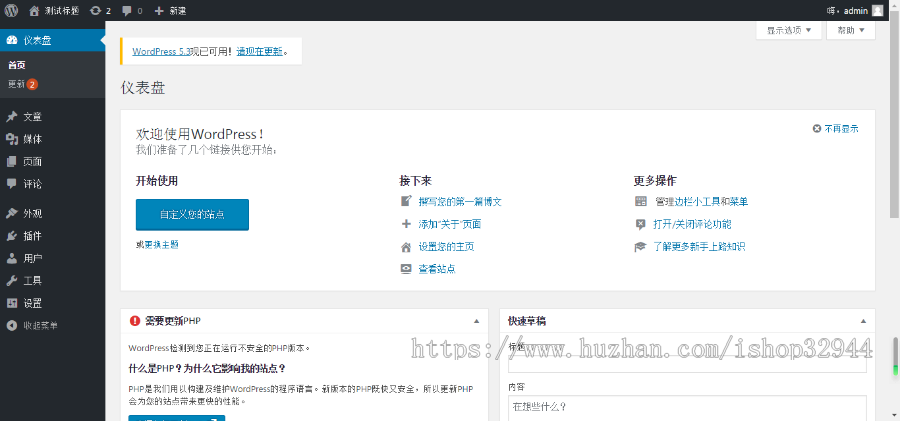Open 页面 pages icon in sidebar

(x=11, y=161)
